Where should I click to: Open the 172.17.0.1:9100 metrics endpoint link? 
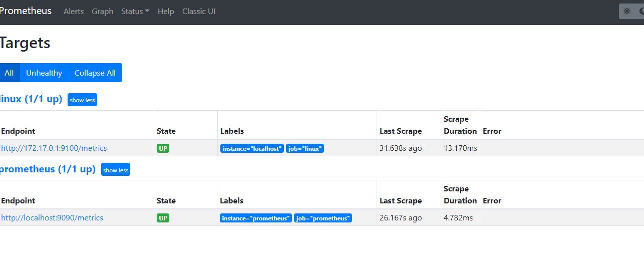coord(54,148)
